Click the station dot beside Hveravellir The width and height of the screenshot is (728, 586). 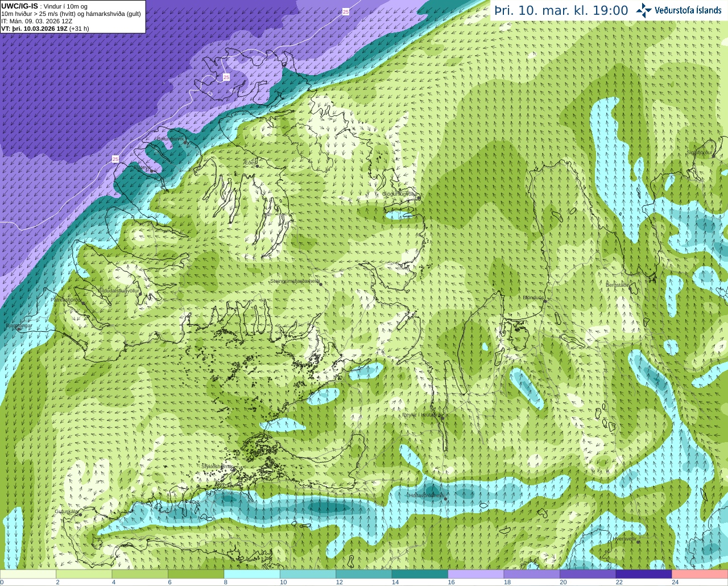(639, 542)
